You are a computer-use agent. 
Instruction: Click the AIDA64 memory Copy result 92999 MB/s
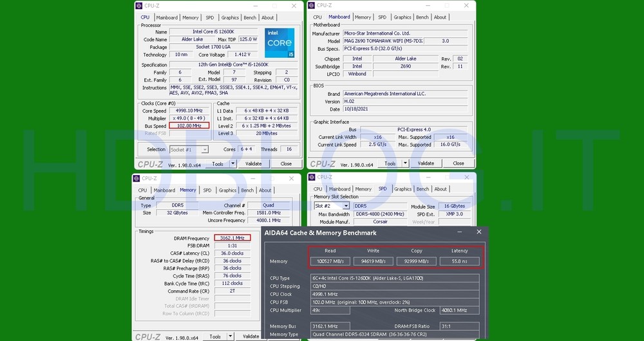pyautogui.click(x=417, y=261)
